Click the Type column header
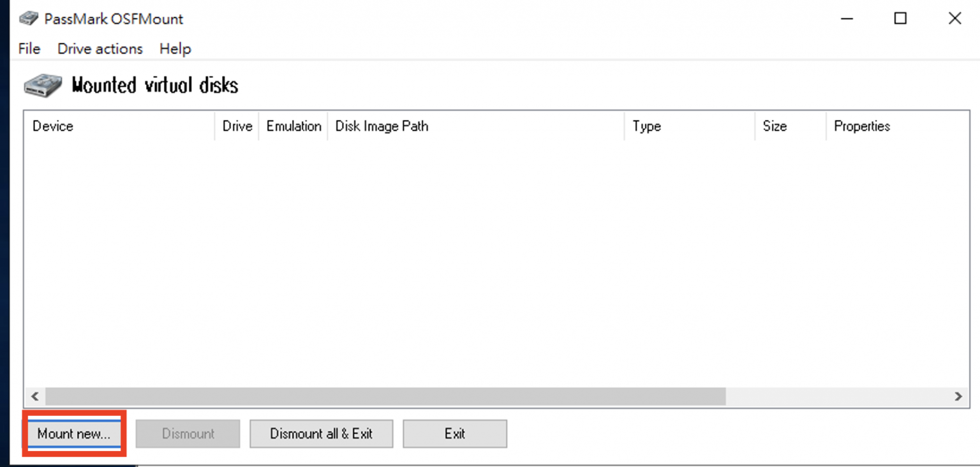Screen dimensions: 980x467 pyautogui.click(x=689, y=126)
